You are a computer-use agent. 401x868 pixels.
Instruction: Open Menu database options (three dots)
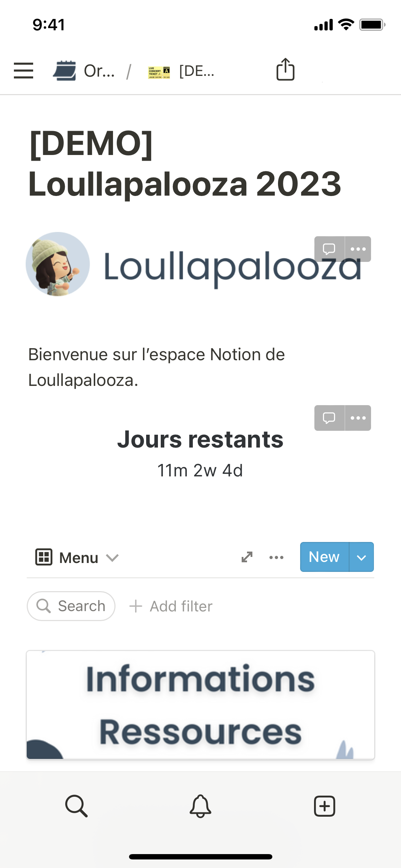click(276, 557)
